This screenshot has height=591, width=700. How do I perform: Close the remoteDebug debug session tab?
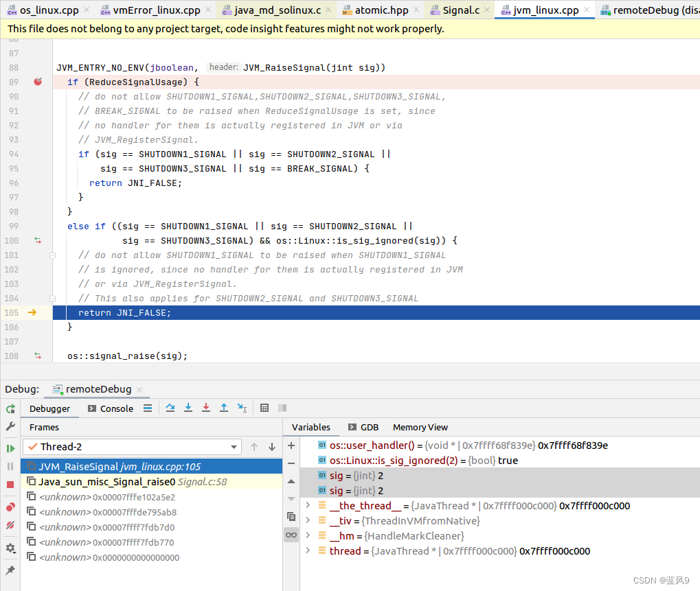[x=139, y=390]
